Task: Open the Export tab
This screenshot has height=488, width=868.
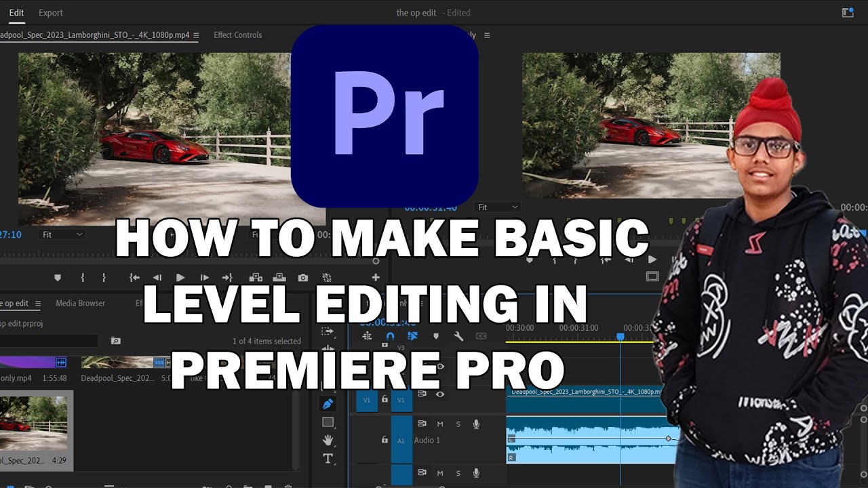Action: (x=51, y=12)
